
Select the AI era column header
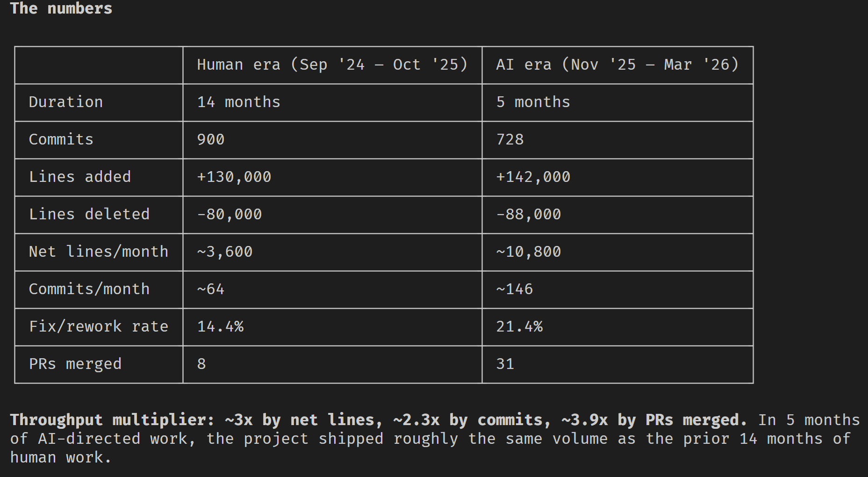tap(617, 65)
